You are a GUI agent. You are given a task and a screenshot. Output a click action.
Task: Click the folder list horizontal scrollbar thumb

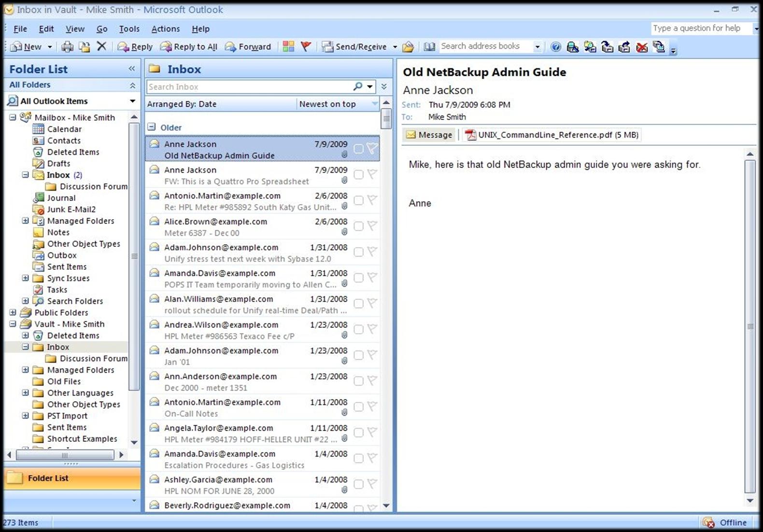[x=65, y=455]
